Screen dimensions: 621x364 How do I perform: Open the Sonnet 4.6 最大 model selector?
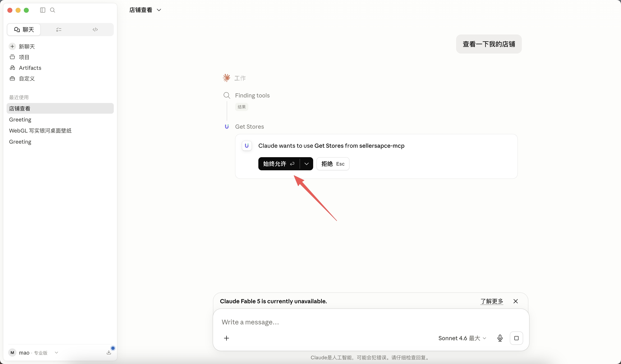point(462,338)
